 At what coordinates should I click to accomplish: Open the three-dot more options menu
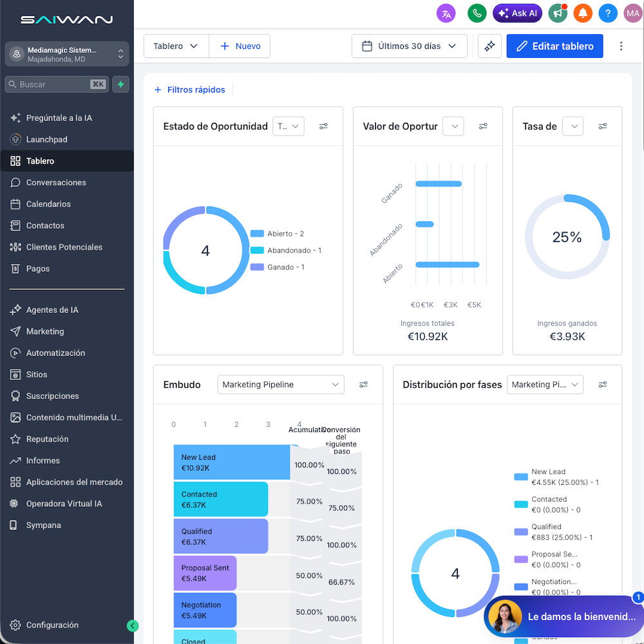point(621,46)
